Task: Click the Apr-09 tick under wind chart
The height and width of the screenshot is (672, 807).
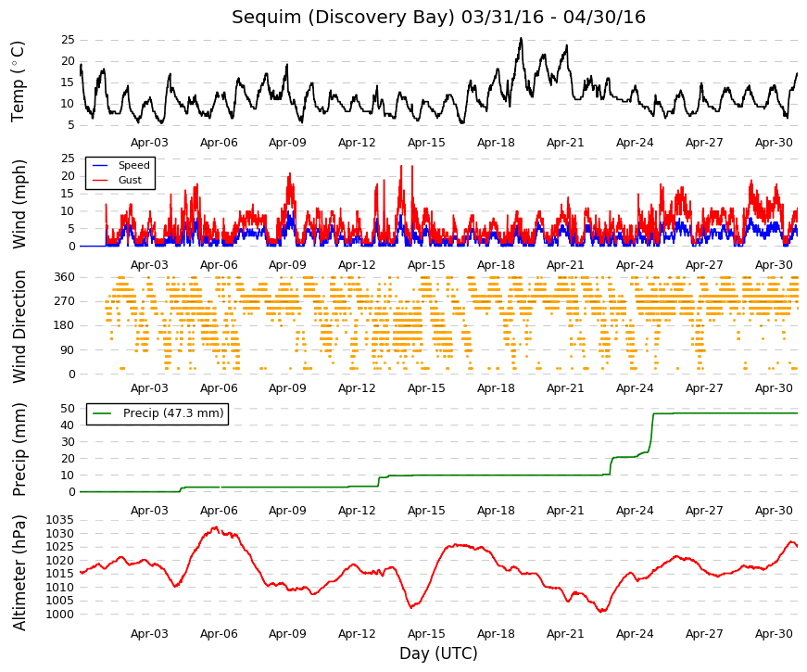Action: [x=287, y=265]
